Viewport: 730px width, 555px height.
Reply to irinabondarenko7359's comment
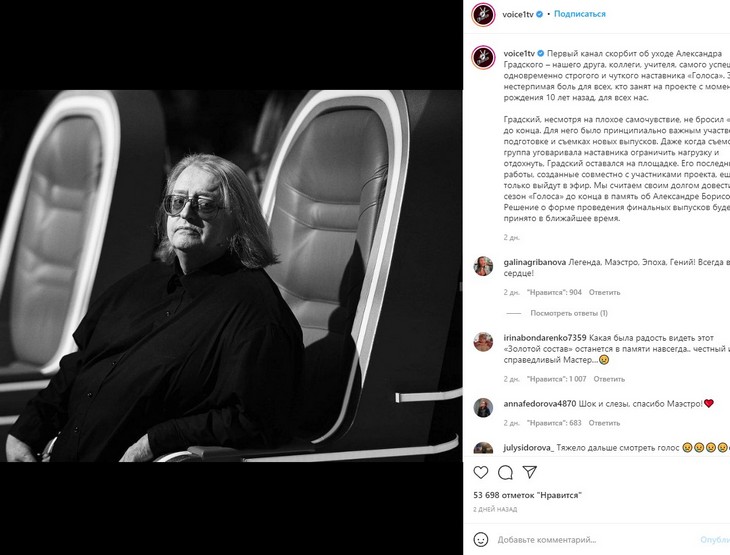609,379
